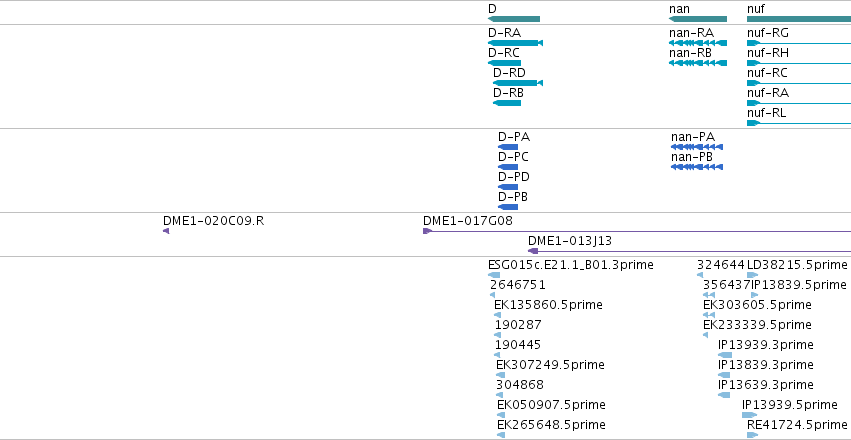Click the "D-RA" label text

coord(504,33)
